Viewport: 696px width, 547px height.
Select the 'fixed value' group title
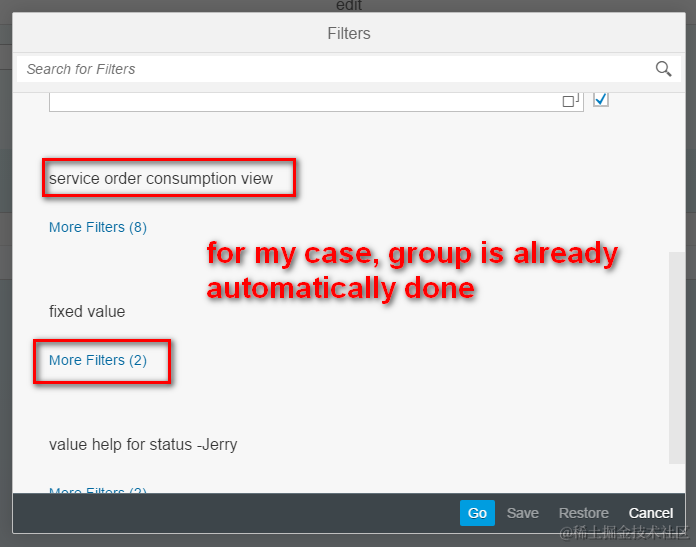pyautogui.click(x=87, y=312)
